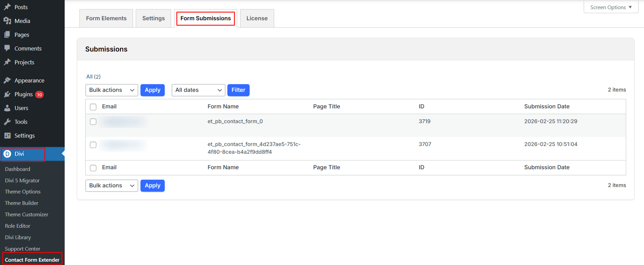Click the Posts pin icon in sidebar
This screenshot has height=265, width=644.
click(x=7, y=7)
